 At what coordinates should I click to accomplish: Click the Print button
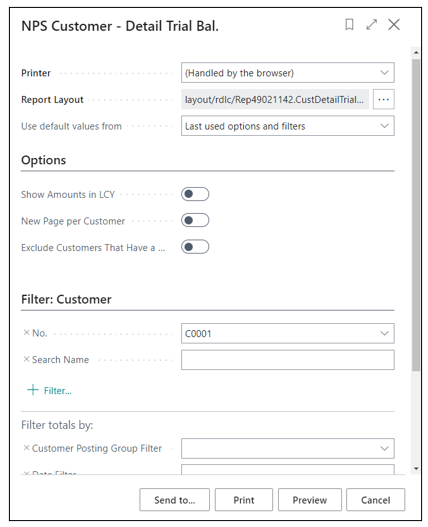pos(244,500)
